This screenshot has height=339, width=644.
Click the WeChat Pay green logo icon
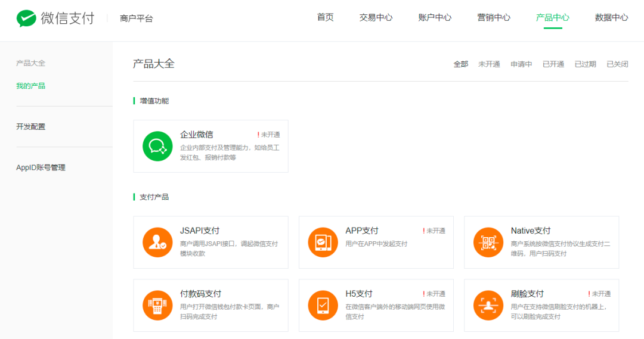(26, 18)
